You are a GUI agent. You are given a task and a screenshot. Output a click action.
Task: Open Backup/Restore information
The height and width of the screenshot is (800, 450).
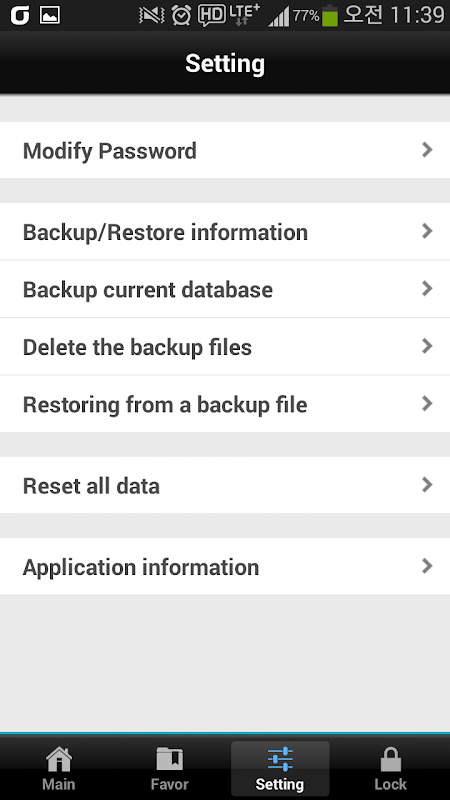point(225,232)
